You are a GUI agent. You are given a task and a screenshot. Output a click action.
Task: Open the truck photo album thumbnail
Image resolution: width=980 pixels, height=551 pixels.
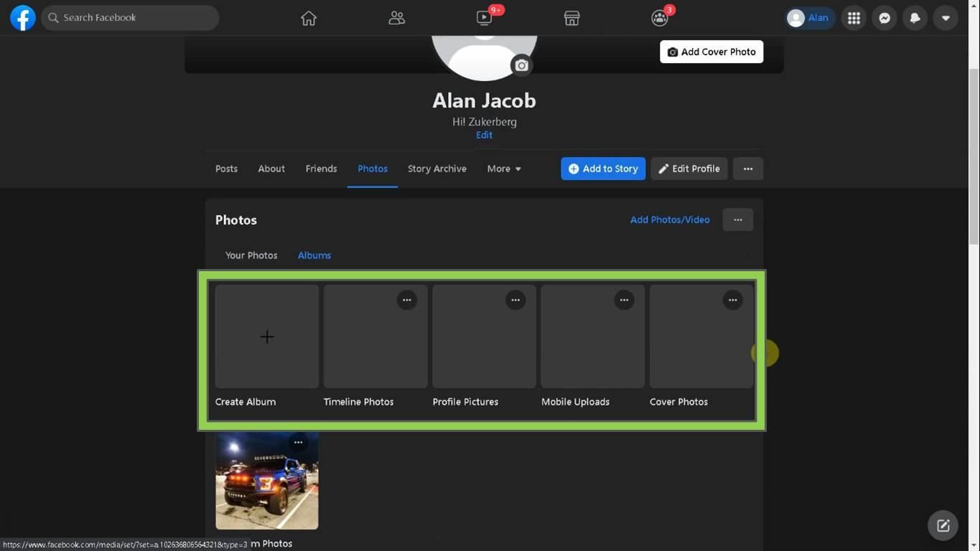(267, 480)
